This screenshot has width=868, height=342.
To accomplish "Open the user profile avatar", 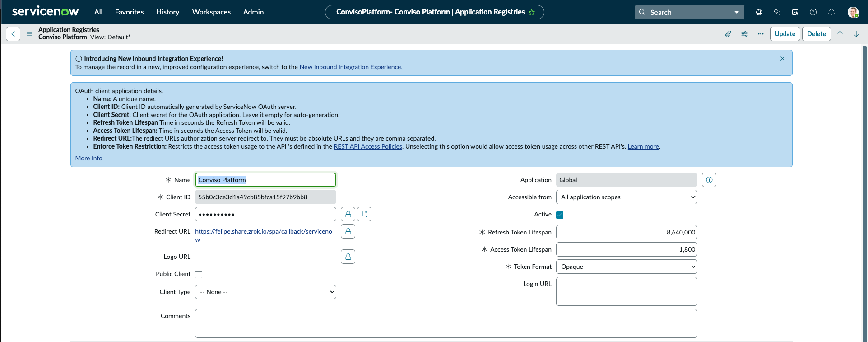I will pos(853,12).
